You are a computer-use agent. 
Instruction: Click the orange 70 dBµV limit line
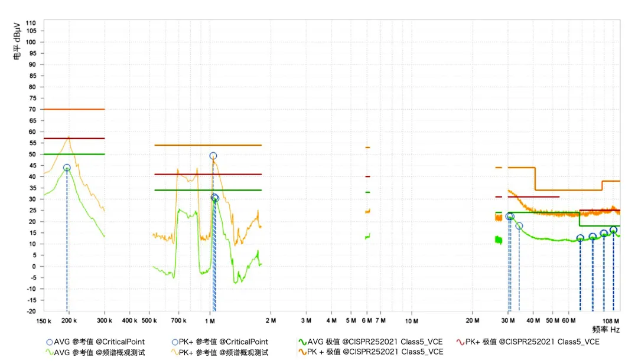(x=74, y=109)
